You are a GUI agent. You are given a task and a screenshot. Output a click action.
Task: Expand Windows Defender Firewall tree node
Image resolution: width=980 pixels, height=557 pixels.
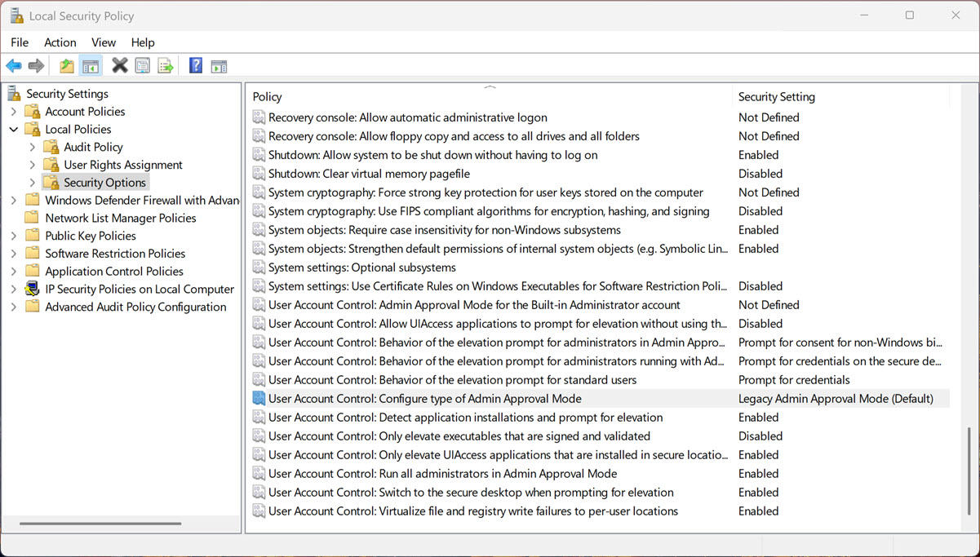coord(14,201)
